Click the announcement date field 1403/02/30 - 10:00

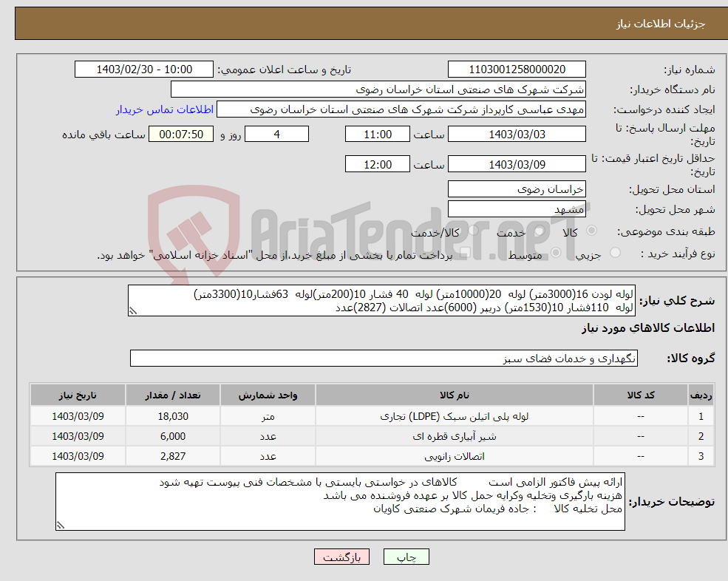(x=144, y=69)
